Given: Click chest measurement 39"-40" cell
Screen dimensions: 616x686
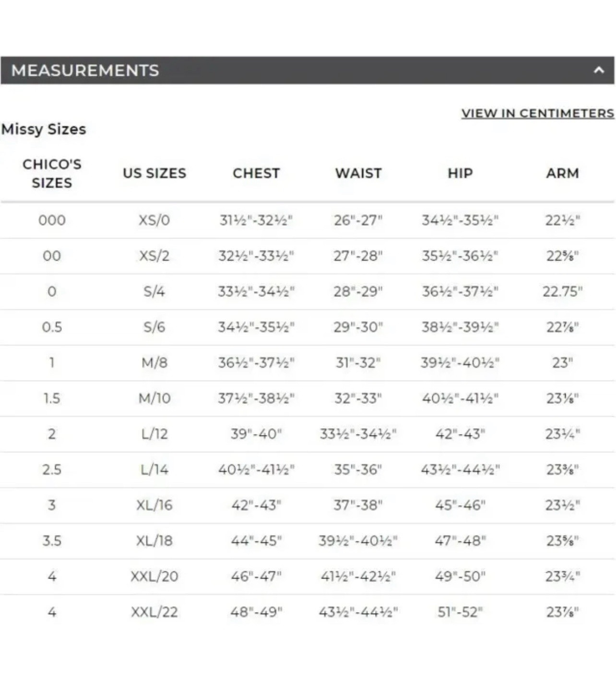Looking at the screenshot, I should point(256,434).
